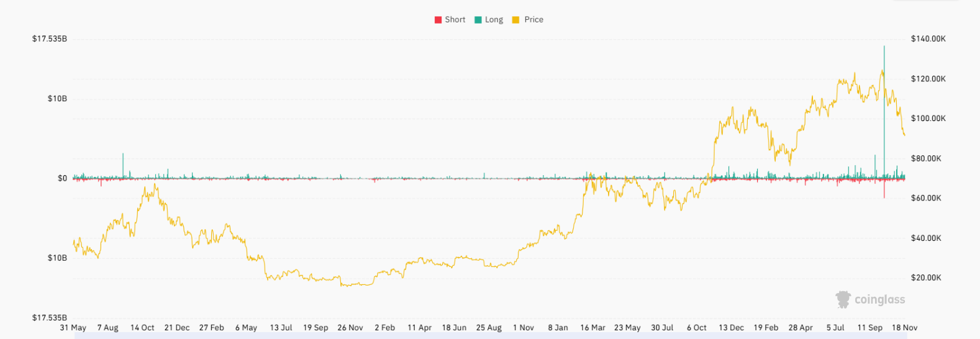
Task: Hide the Long series via legend label
Action: (494, 20)
